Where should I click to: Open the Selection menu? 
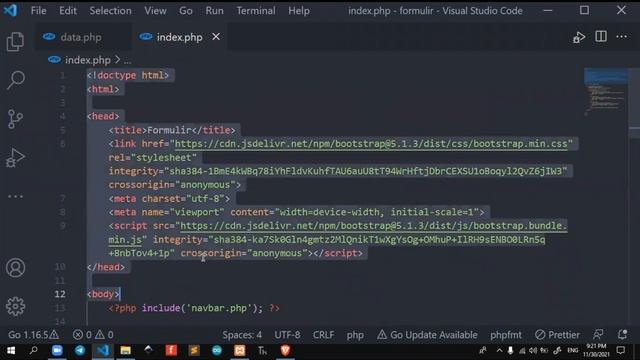pyautogui.click(x=111, y=11)
